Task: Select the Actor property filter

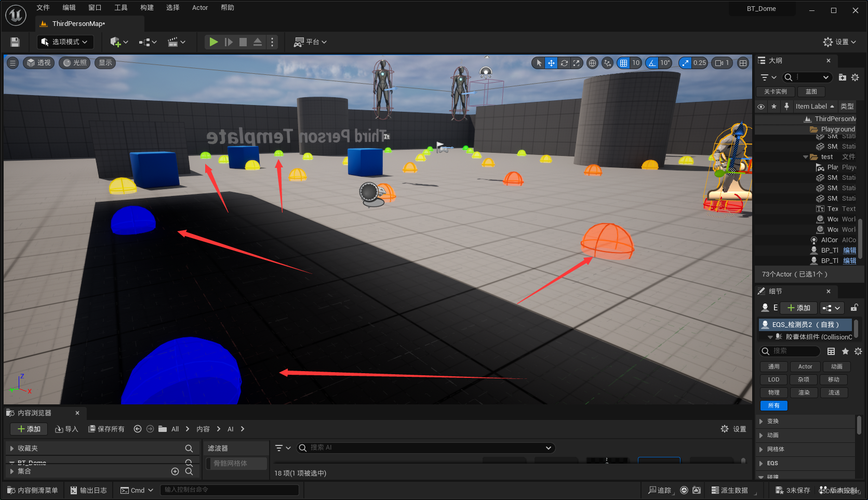Action: coord(805,366)
